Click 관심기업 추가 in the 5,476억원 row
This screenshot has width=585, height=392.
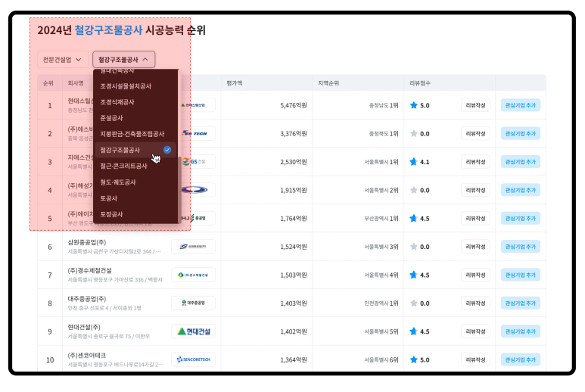(x=521, y=105)
